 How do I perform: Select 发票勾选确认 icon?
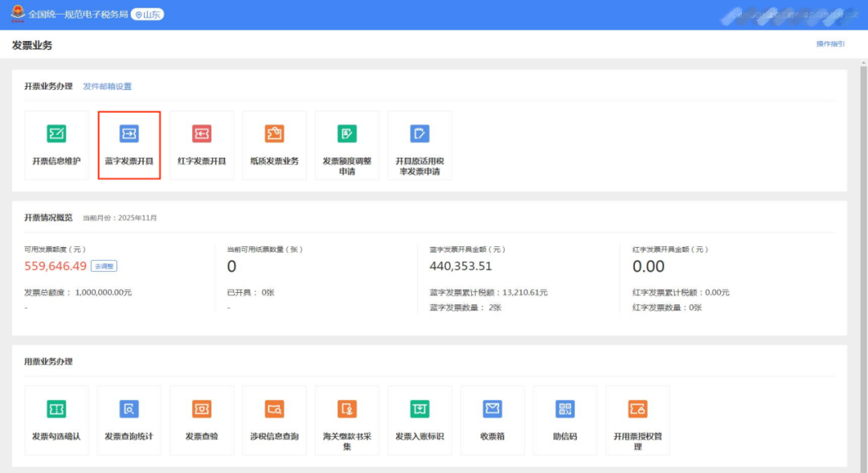(x=56, y=419)
